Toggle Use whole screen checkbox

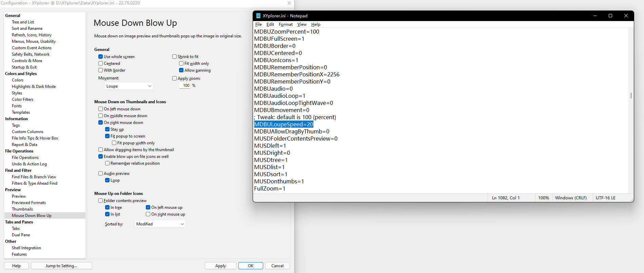101,57
